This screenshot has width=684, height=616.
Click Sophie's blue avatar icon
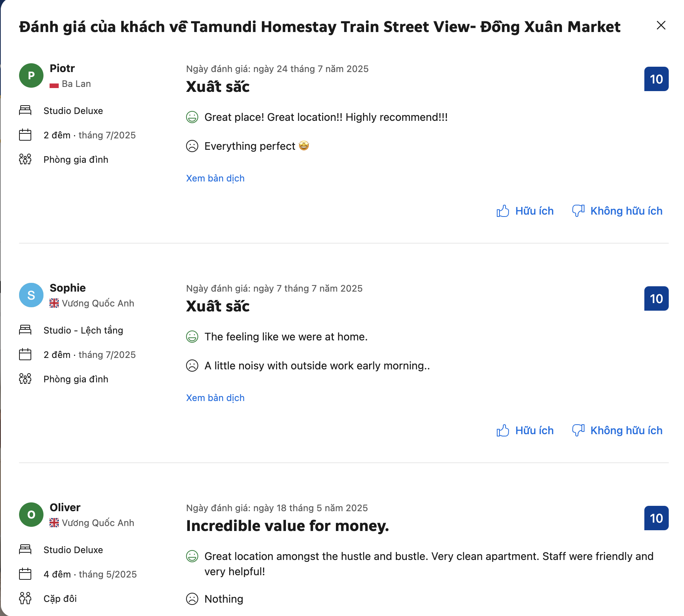coord(31,295)
